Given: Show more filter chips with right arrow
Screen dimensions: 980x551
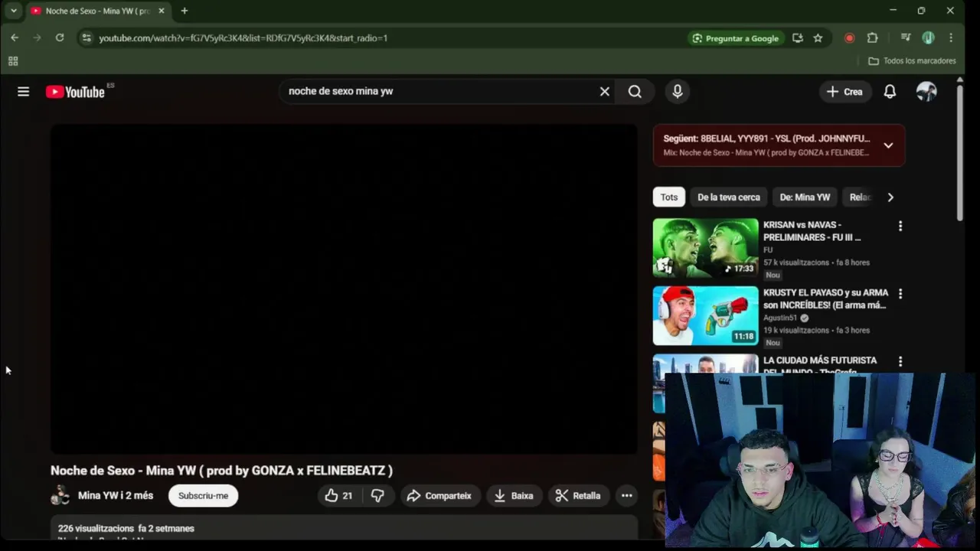Looking at the screenshot, I should click(x=890, y=197).
